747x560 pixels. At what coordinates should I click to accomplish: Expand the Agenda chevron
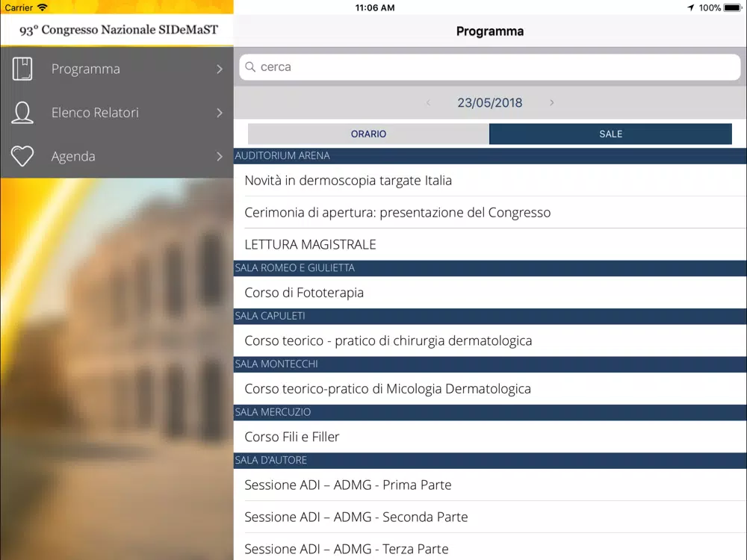coord(220,156)
